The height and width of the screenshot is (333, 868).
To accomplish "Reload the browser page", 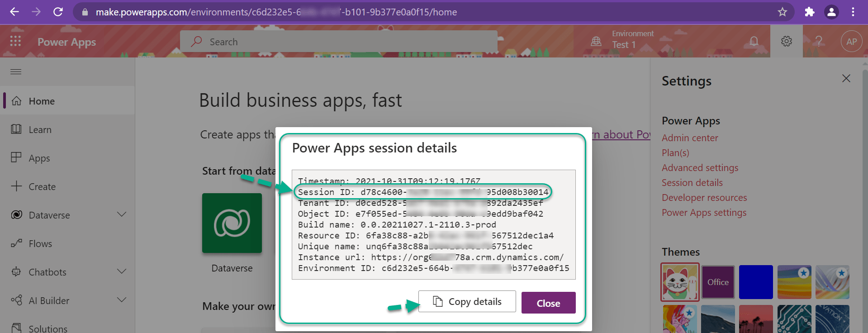I will [58, 12].
